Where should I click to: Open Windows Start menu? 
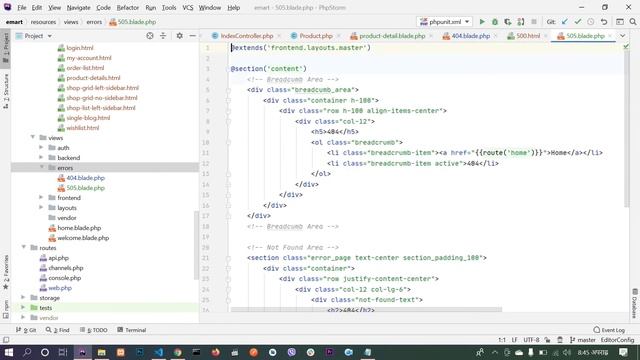click(8, 352)
